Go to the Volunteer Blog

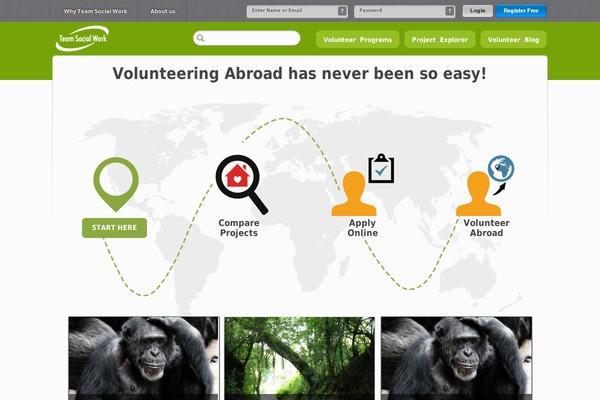(513, 39)
